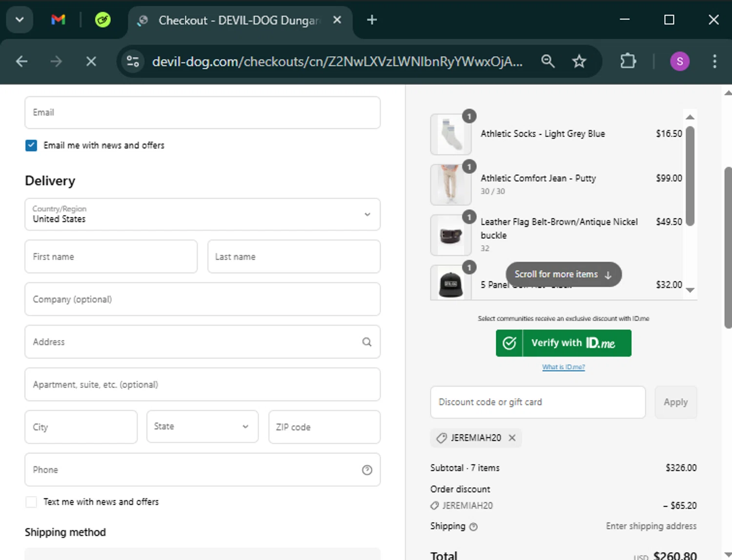Open What is ID.me? link
732x560 pixels.
[x=564, y=367]
